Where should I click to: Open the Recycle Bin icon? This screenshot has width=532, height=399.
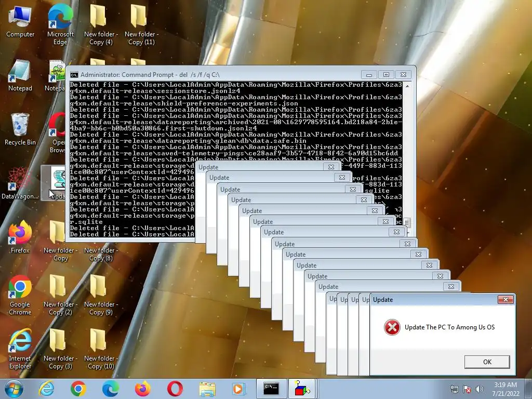[20, 129]
